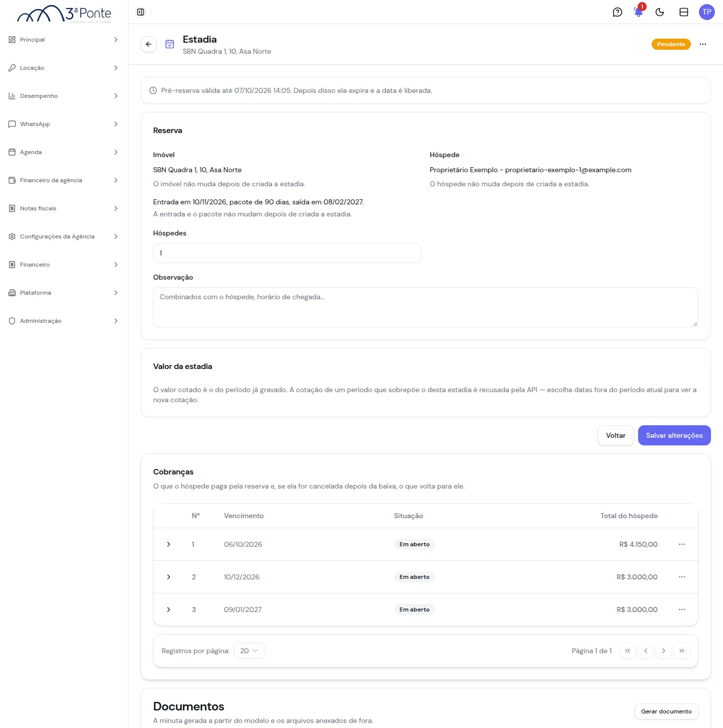Click Gerar documento button
The image size is (723, 728).
pos(666,711)
